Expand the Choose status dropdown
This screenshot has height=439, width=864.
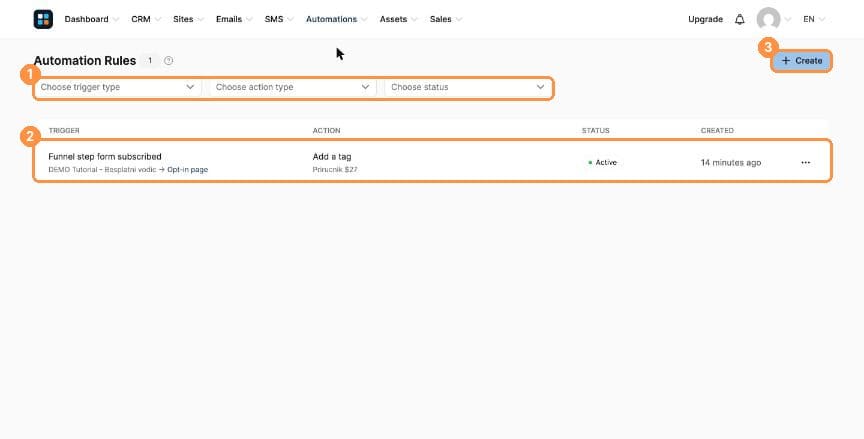coord(468,87)
